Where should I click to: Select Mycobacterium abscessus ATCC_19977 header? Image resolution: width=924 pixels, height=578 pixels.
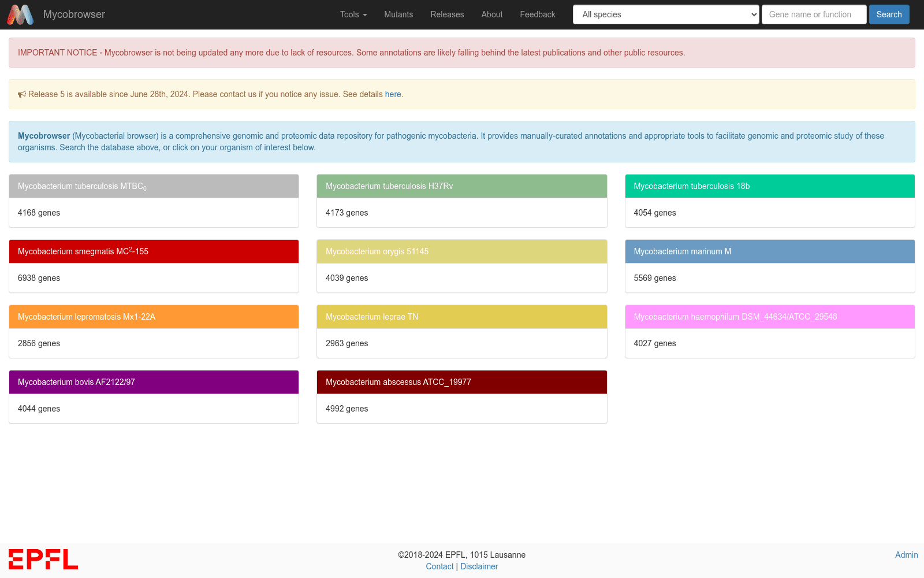[x=461, y=382]
